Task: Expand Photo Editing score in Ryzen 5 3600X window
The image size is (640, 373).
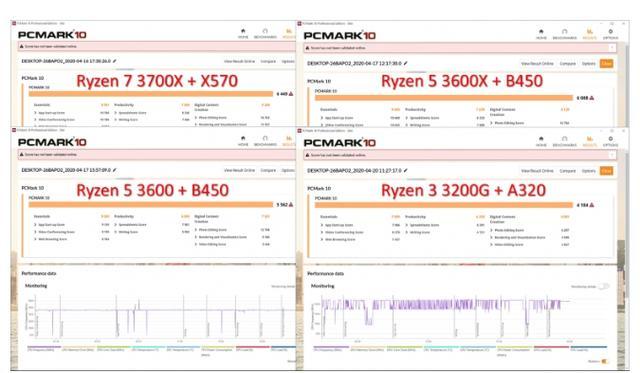Action: 507,123
